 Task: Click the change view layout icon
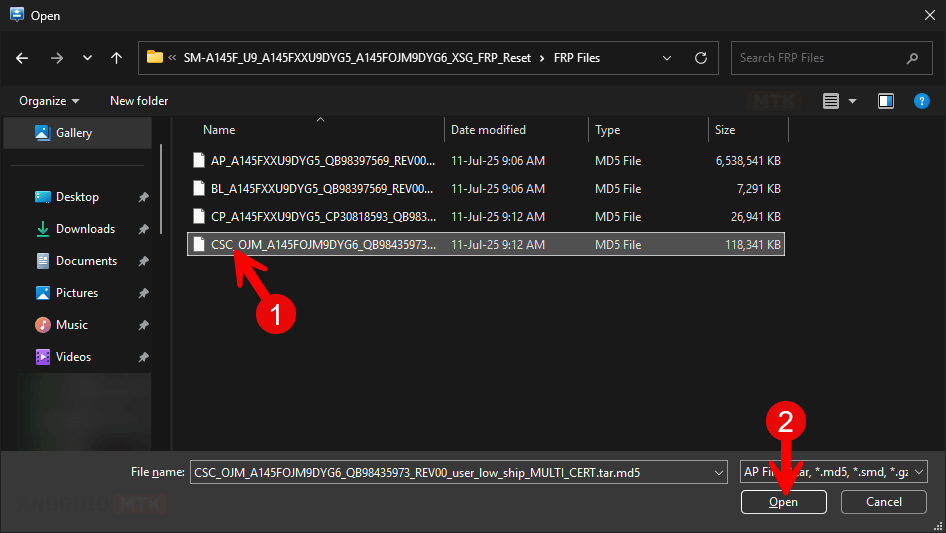pos(830,101)
